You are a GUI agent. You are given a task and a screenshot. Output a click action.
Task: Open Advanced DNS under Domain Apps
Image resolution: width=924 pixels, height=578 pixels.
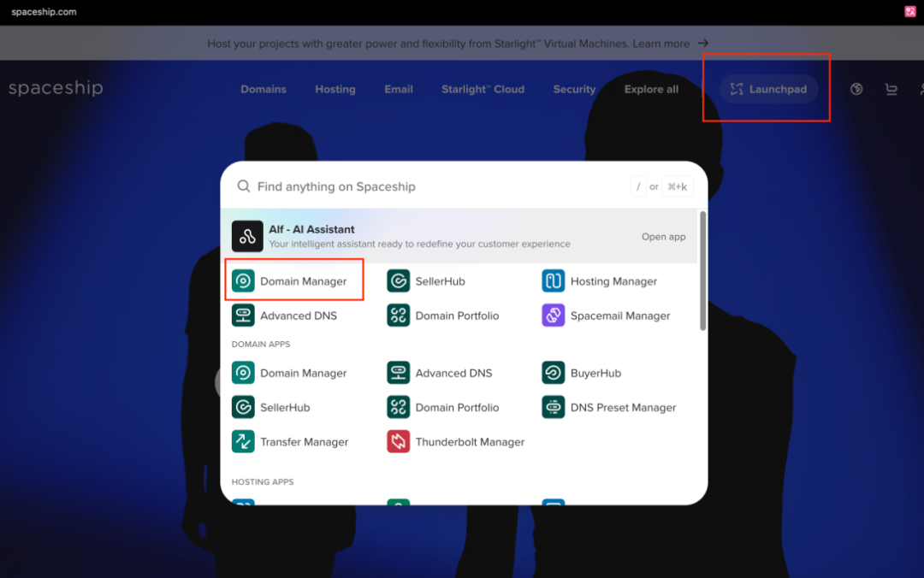(x=440, y=373)
